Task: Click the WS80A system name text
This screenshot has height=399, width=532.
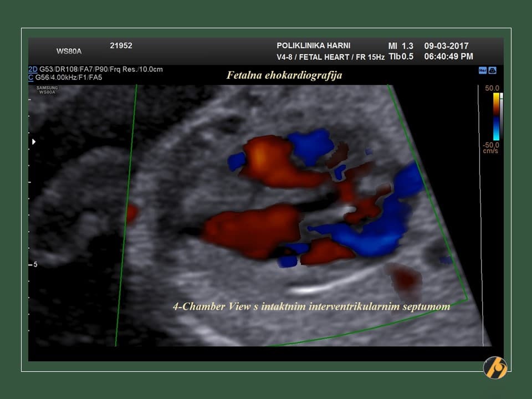Action: pos(69,52)
